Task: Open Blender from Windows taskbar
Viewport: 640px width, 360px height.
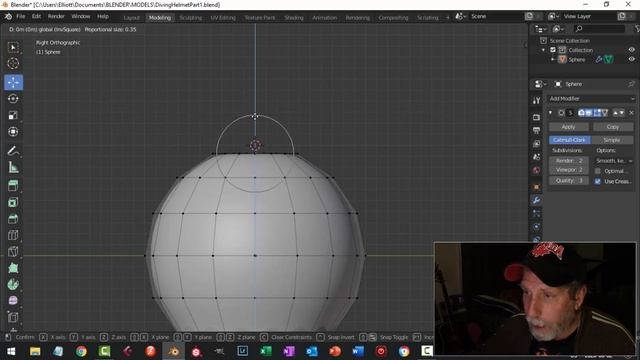Action: [x=173, y=351]
